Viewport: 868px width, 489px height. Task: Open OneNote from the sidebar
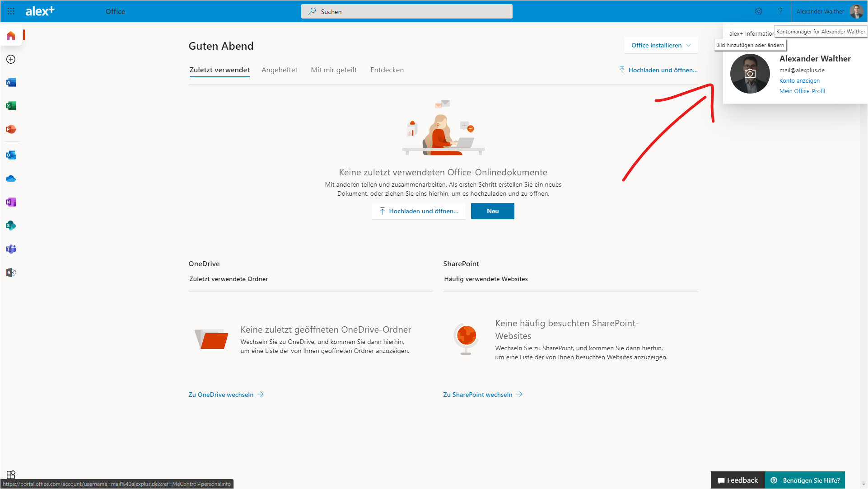point(11,202)
